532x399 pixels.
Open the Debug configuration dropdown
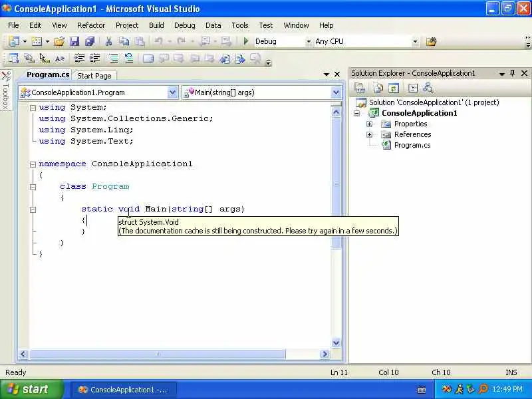click(309, 42)
